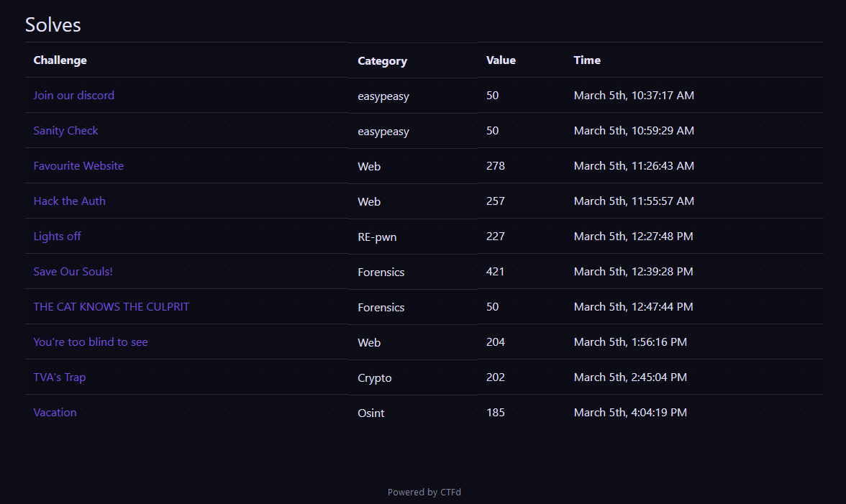This screenshot has width=846, height=504.
Task: Open the Vacation challenge link
Action: pos(55,413)
